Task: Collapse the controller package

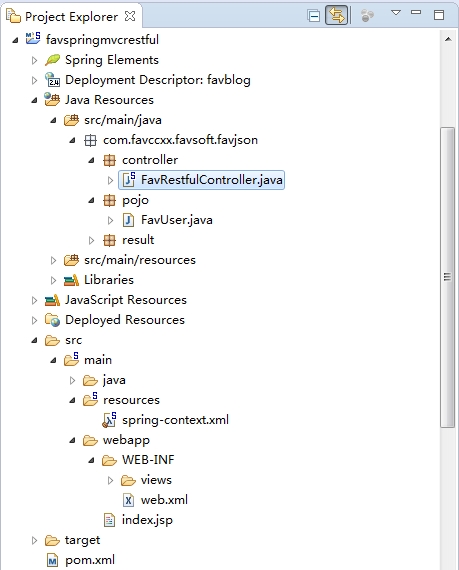Action: (92, 160)
